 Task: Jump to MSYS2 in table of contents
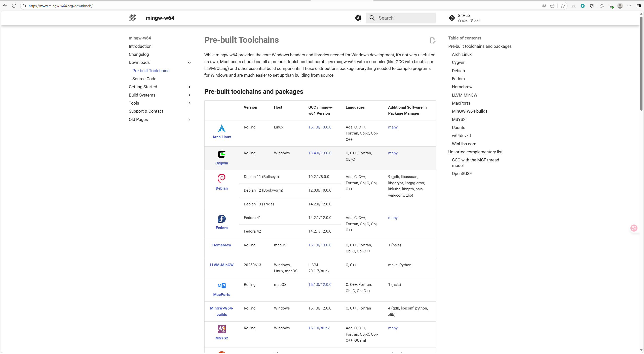point(459,119)
